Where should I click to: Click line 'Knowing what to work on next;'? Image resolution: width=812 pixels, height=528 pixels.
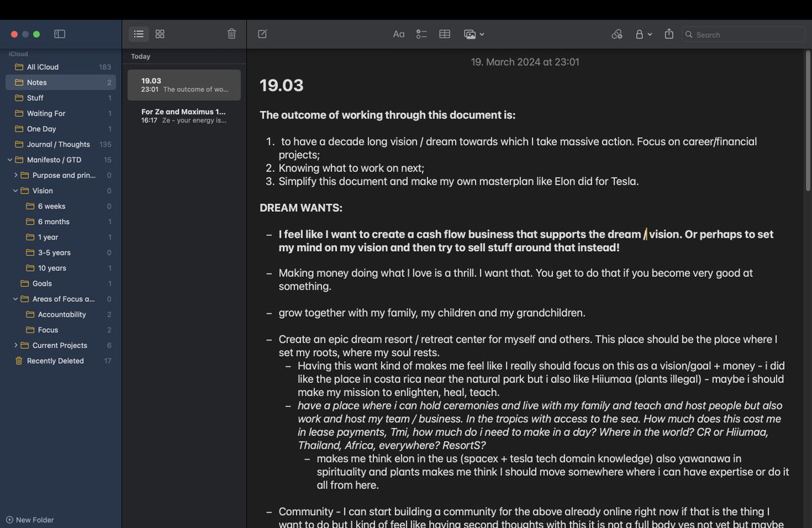pos(351,168)
